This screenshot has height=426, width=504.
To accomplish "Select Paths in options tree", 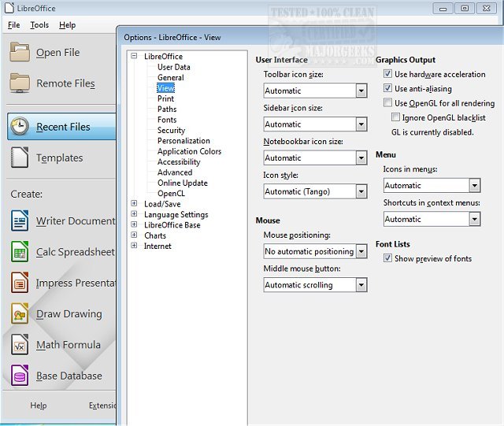I will 167,109.
